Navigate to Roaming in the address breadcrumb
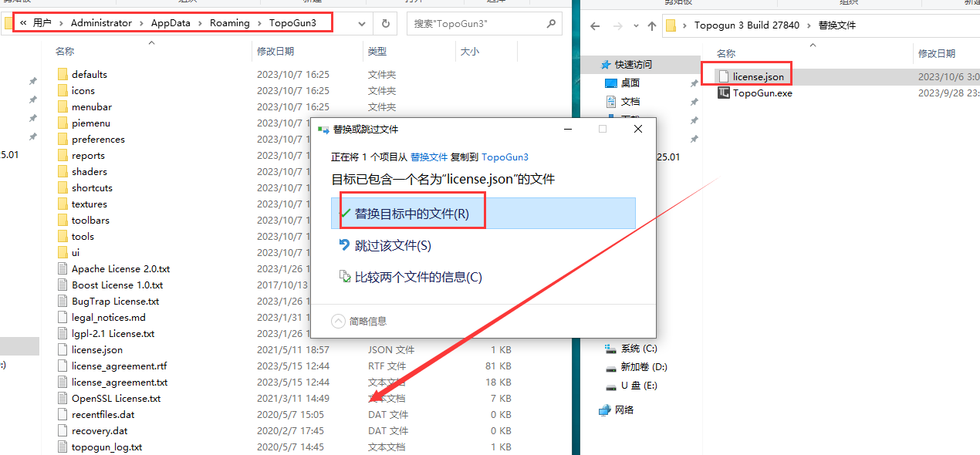Image resolution: width=980 pixels, height=455 pixels. (x=230, y=22)
